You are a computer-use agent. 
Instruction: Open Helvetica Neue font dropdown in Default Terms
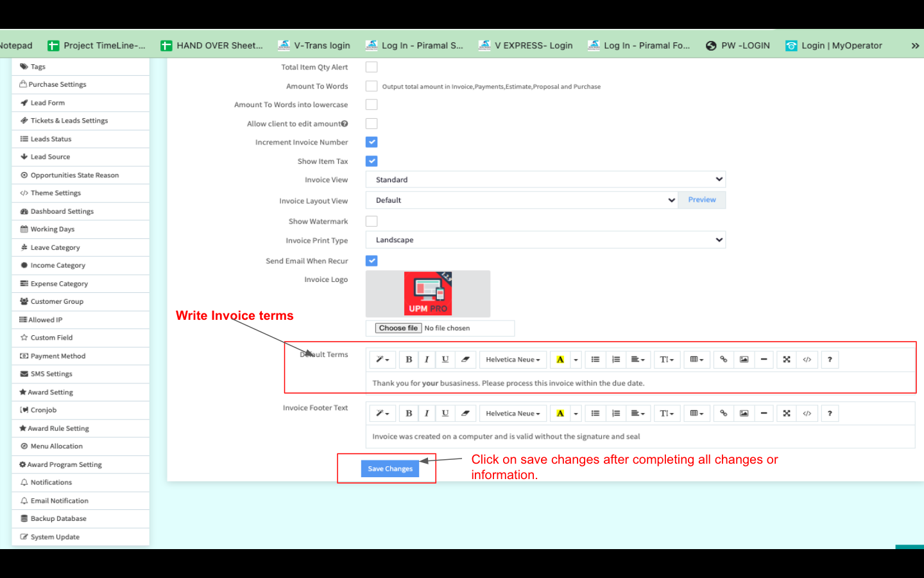513,360
